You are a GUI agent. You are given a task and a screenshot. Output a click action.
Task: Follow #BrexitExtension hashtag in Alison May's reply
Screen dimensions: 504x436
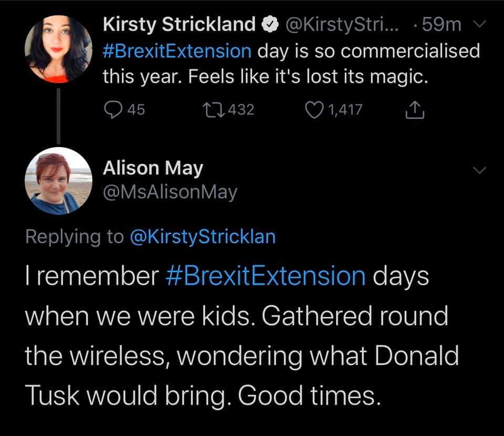click(265, 276)
